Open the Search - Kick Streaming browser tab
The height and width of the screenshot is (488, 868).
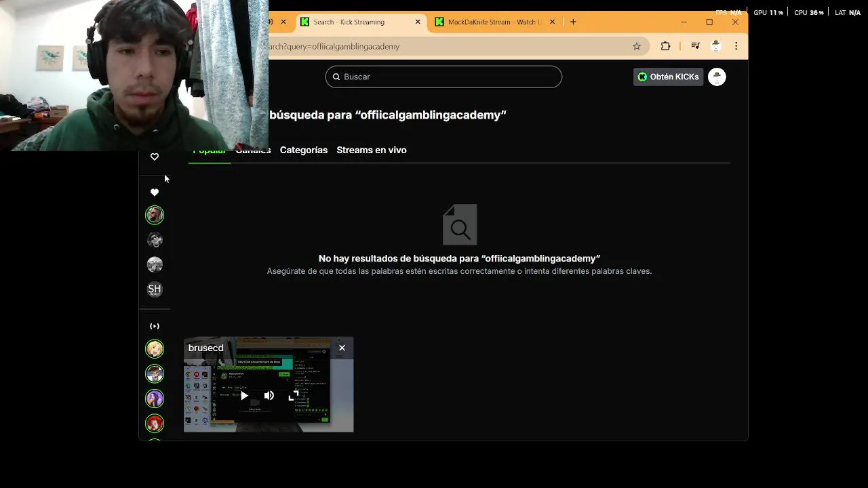(361, 22)
